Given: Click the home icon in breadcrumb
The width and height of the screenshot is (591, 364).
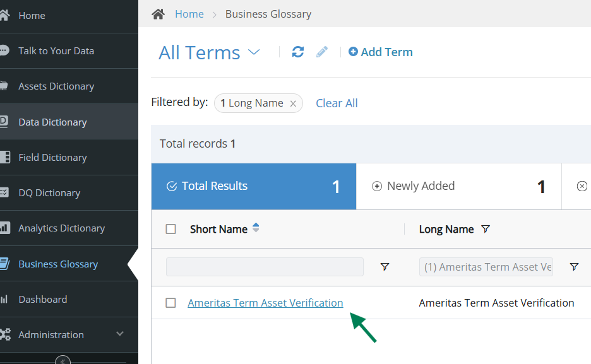Looking at the screenshot, I should click(158, 15).
